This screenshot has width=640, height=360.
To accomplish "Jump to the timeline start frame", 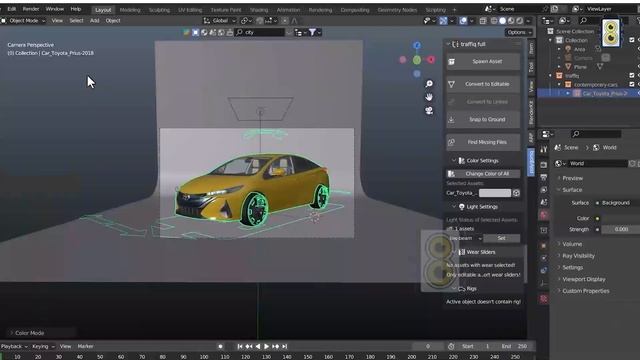I will pos(240,347).
